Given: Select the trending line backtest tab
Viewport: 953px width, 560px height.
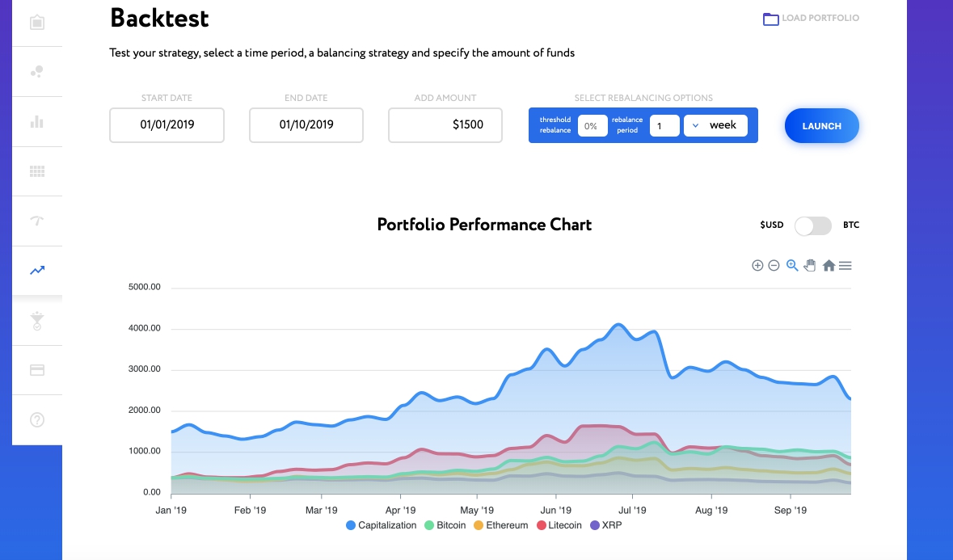Looking at the screenshot, I should tap(36, 271).
